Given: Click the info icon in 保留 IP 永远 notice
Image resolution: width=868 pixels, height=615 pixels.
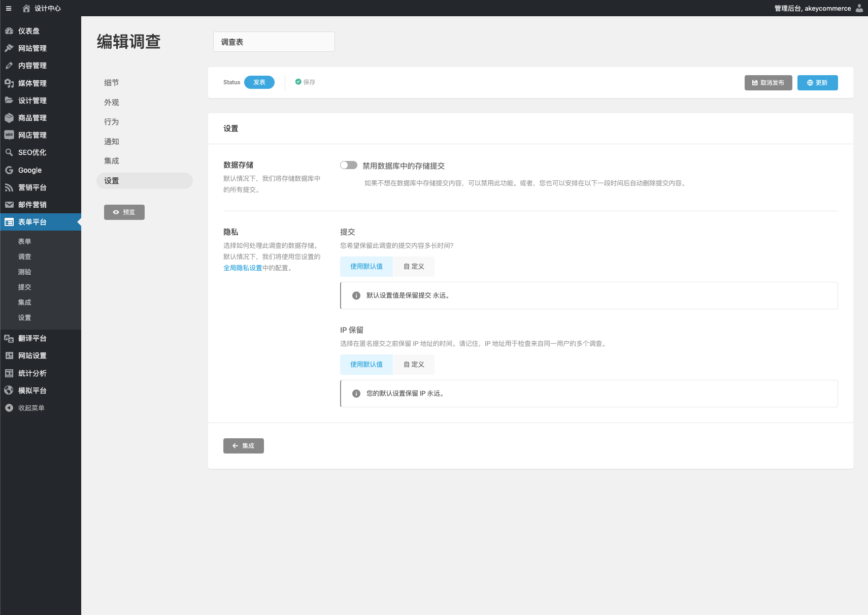Looking at the screenshot, I should coord(356,394).
